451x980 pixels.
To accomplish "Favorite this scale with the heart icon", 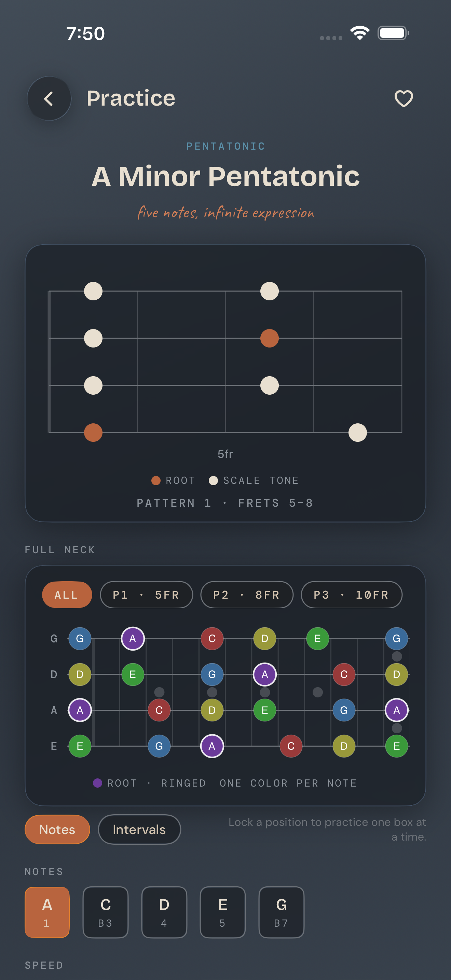I will [404, 98].
